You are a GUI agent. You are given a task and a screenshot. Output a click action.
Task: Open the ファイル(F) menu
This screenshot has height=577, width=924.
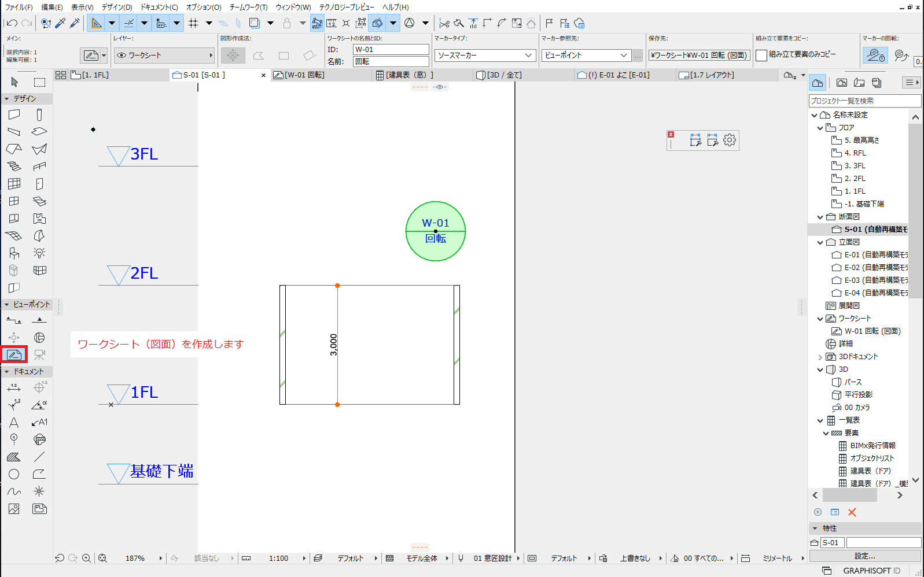point(19,7)
